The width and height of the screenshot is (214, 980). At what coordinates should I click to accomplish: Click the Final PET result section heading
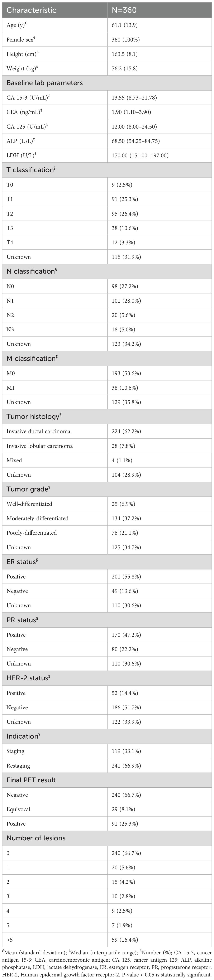[31, 780]
